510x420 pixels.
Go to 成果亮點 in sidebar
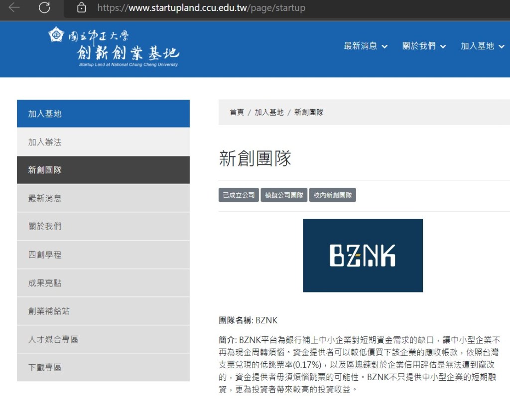45,283
